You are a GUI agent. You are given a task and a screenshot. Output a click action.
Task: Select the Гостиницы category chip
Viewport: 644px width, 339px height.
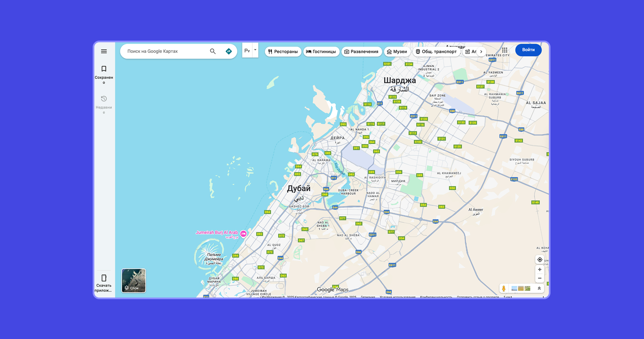(x=321, y=52)
